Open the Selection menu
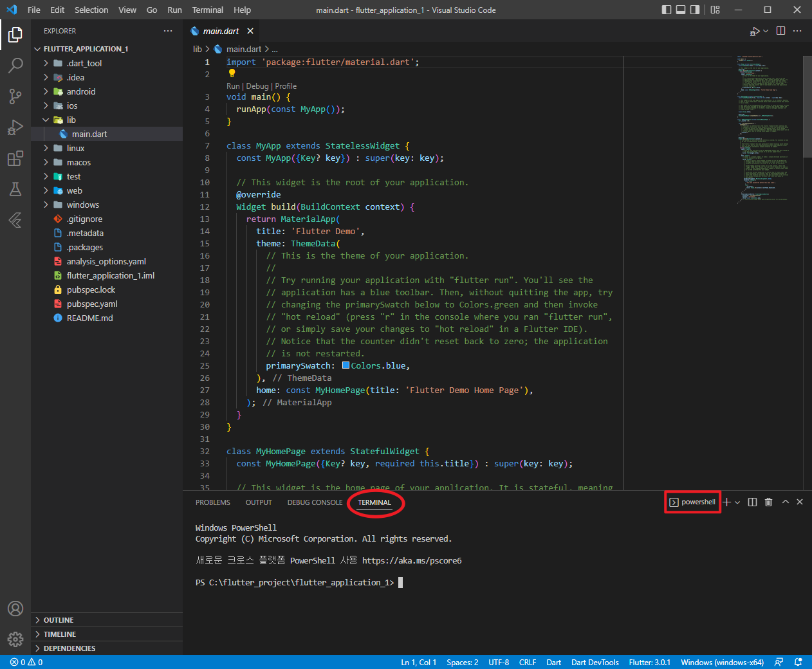This screenshot has height=669, width=812. coord(91,10)
